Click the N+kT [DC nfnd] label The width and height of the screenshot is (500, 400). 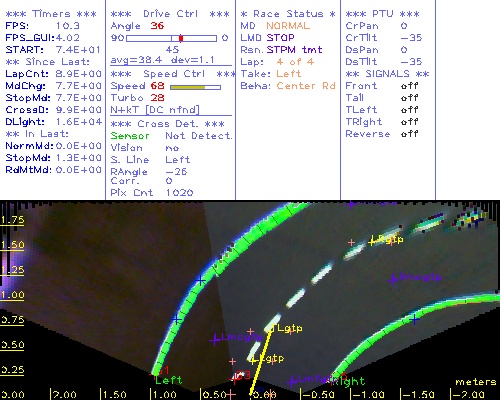point(155,110)
